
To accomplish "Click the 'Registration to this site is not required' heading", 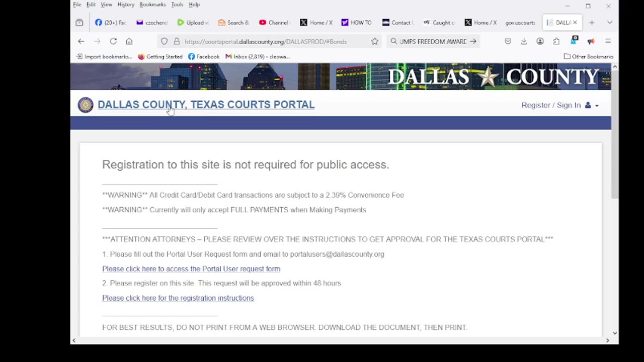I will pos(246,164).
